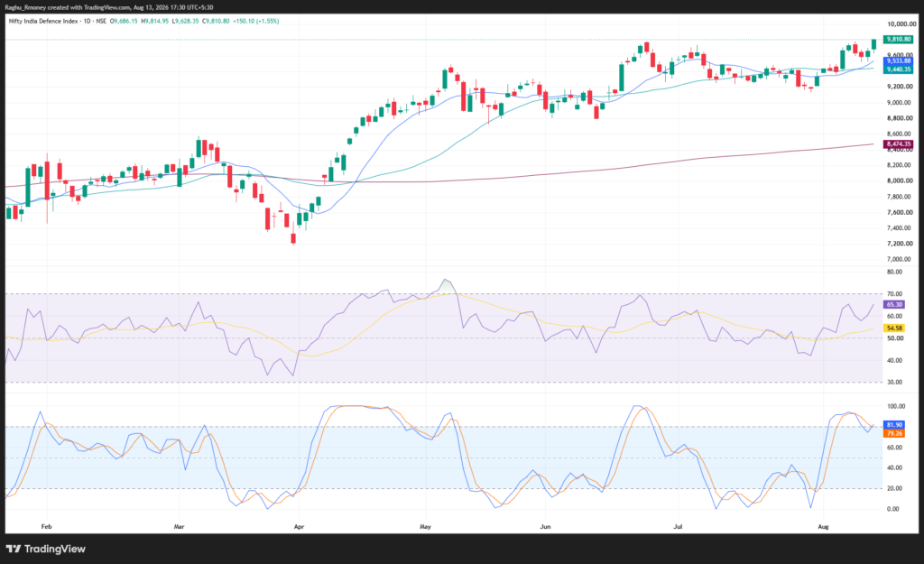The height and width of the screenshot is (564, 924).
Task: Click the 'Nifty India Defence Index' symbol title
Action: tap(43, 22)
